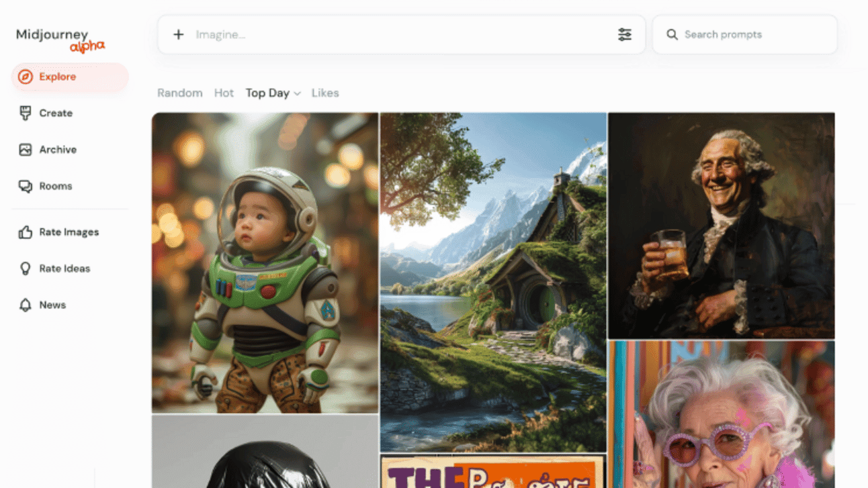Open the hobbit house mountain landscape image
Screen dimensions: 868x488
pyautogui.click(x=493, y=283)
